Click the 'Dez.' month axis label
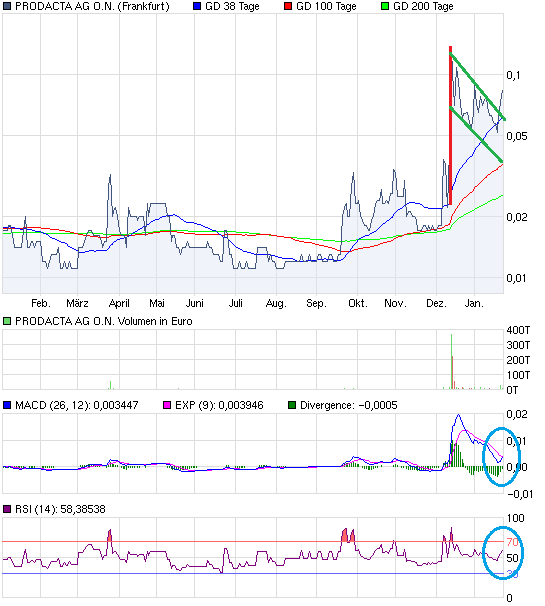 (436, 303)
